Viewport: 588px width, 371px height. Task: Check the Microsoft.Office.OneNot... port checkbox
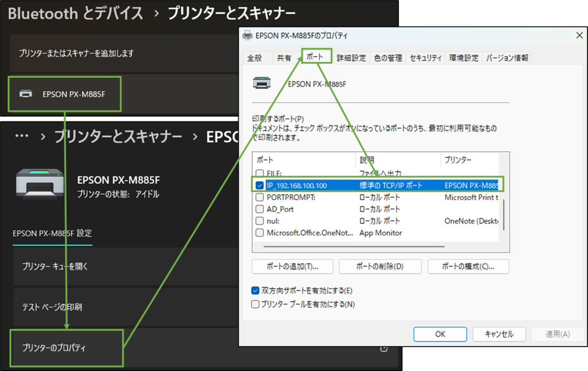click(x=260, y=232)
